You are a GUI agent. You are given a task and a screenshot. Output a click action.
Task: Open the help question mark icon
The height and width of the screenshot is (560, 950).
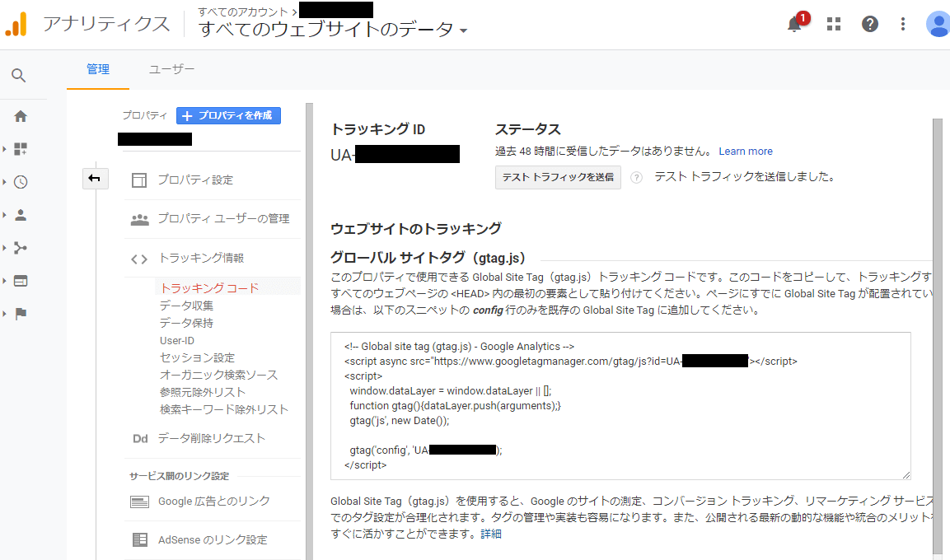[870, 24]
